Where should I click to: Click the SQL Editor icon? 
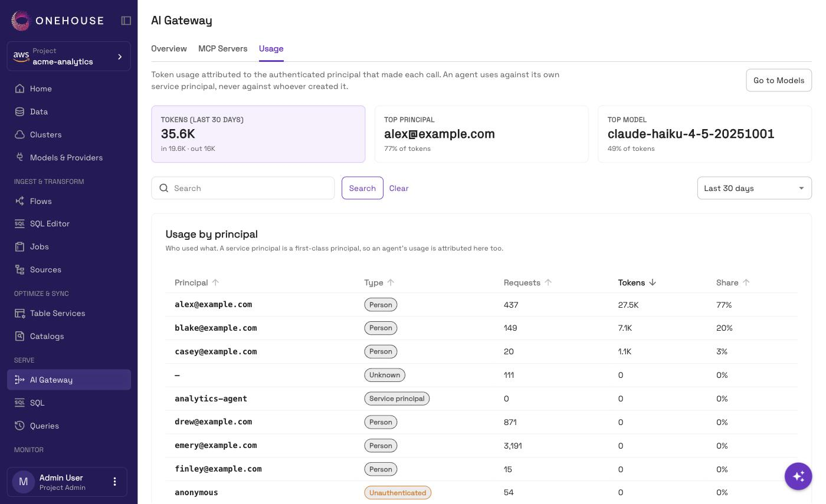click(19, 223)
